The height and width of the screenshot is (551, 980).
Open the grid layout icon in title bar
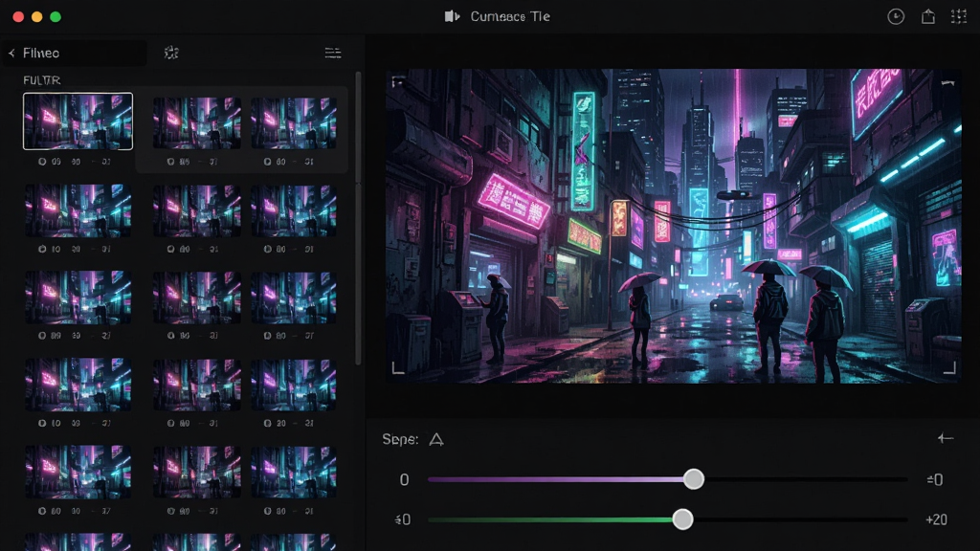click(959, 17)
